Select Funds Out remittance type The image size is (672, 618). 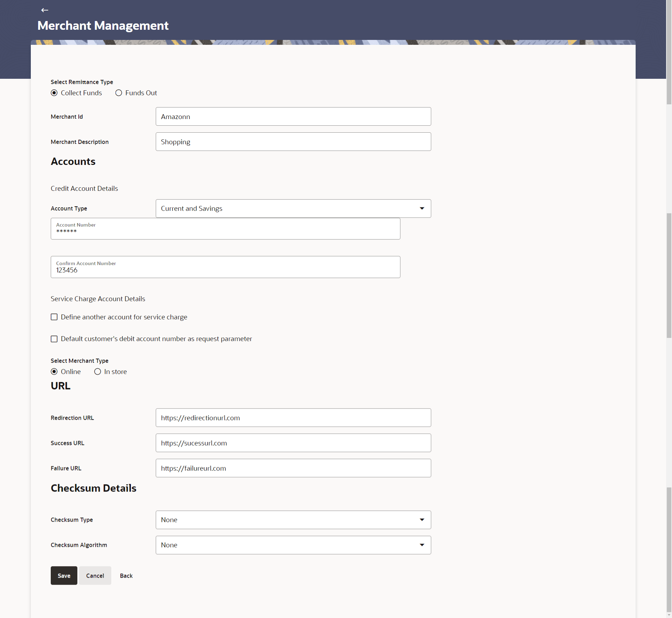coord(119,93)
